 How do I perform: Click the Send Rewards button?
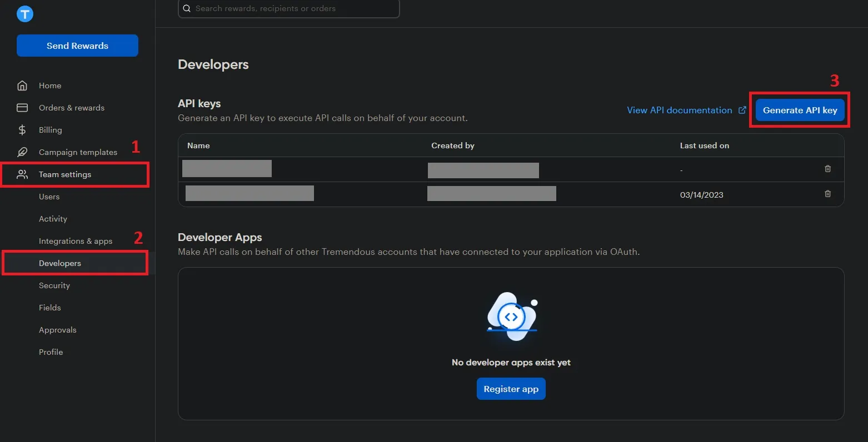click(77, 46)
